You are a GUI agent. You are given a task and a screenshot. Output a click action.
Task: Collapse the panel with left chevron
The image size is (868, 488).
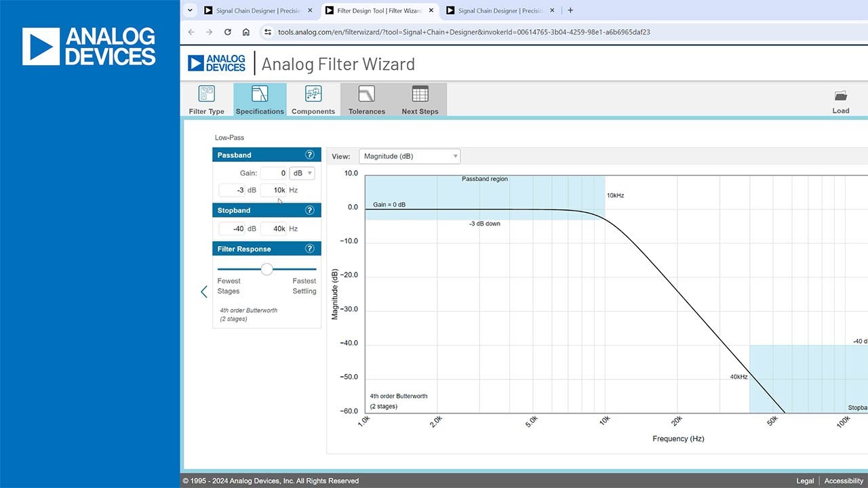pos(203,291)
